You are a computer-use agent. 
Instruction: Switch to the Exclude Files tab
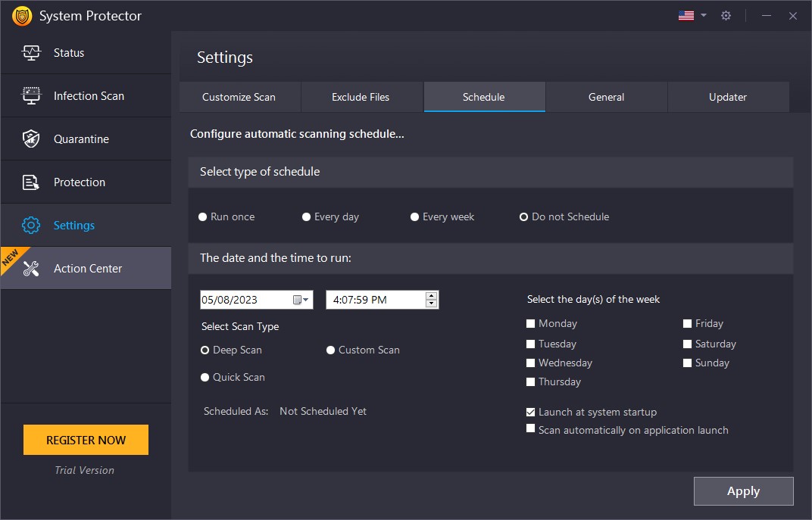pyautogui.click(x=361, y=97)
